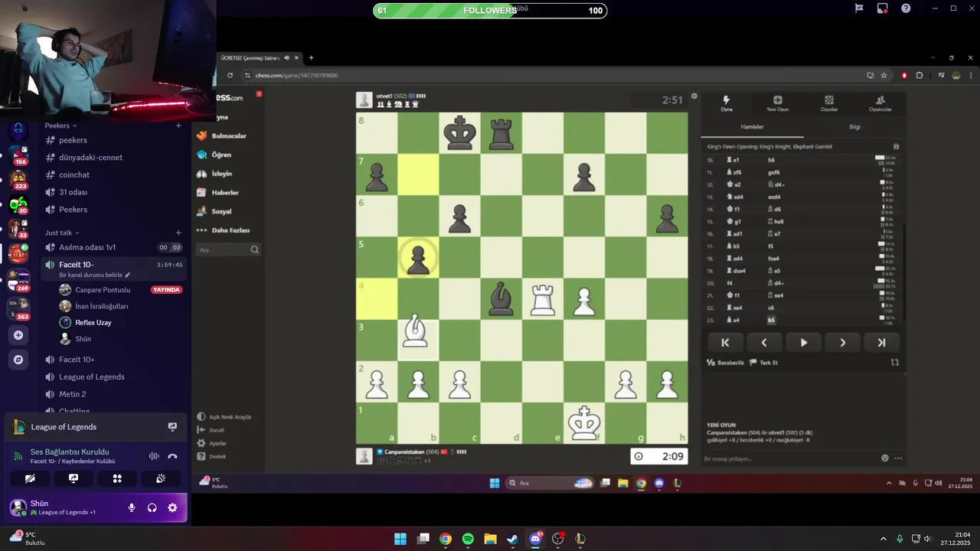Collapse the Just talk category

coord(62,233)
